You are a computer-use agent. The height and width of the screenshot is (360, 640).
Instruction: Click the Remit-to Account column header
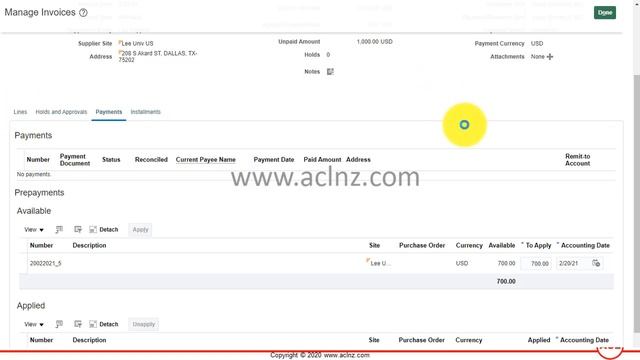pyautogui.click(x=578, y=160)
